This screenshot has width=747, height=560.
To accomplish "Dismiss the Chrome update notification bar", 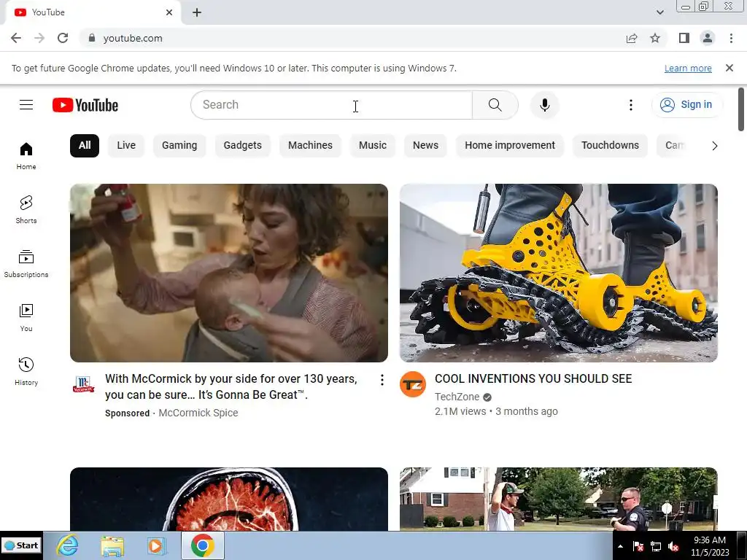I will pyautogui.click(x=729, y=68).
